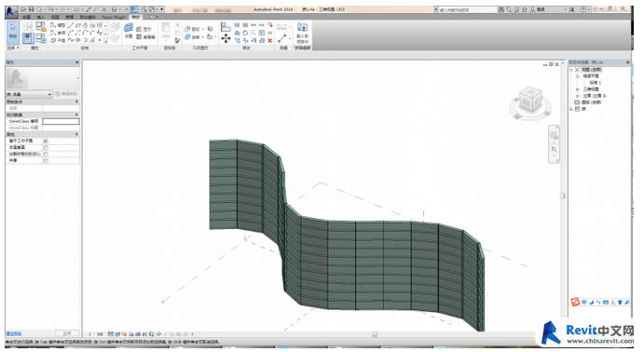Select the Rectangle draw tool
Screen dimensions: 644x352
[x=78, y=25]
